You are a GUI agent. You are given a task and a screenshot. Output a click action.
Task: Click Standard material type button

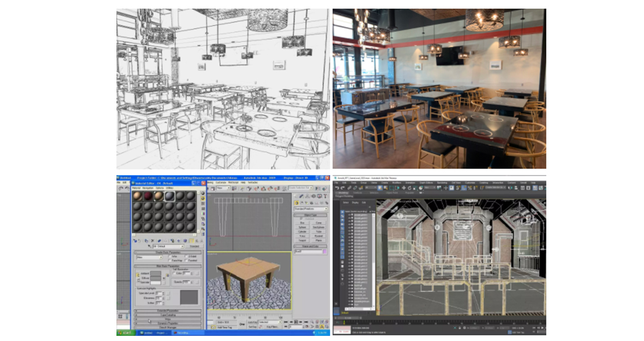point(194,246)
